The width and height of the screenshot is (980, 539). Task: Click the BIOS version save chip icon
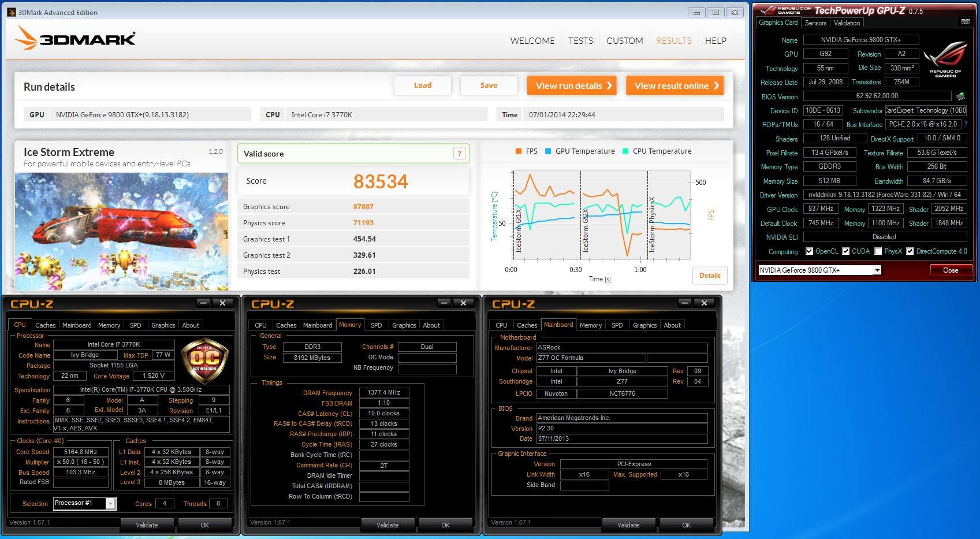click(x=961, y=96)
